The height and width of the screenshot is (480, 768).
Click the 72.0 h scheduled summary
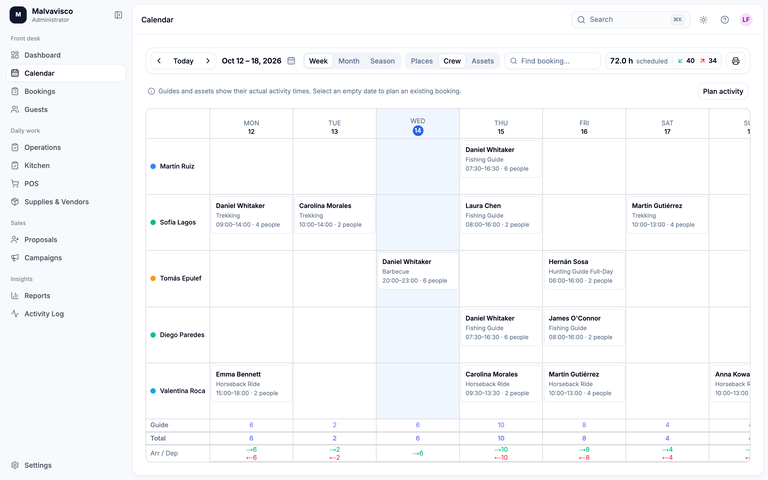(639, 61)
